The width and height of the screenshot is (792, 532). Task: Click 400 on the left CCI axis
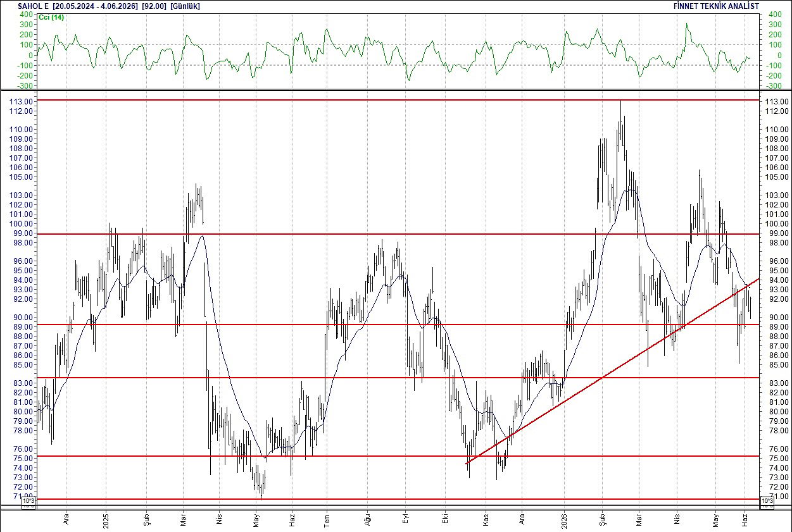pyautogui.click(x=27, y=14)
